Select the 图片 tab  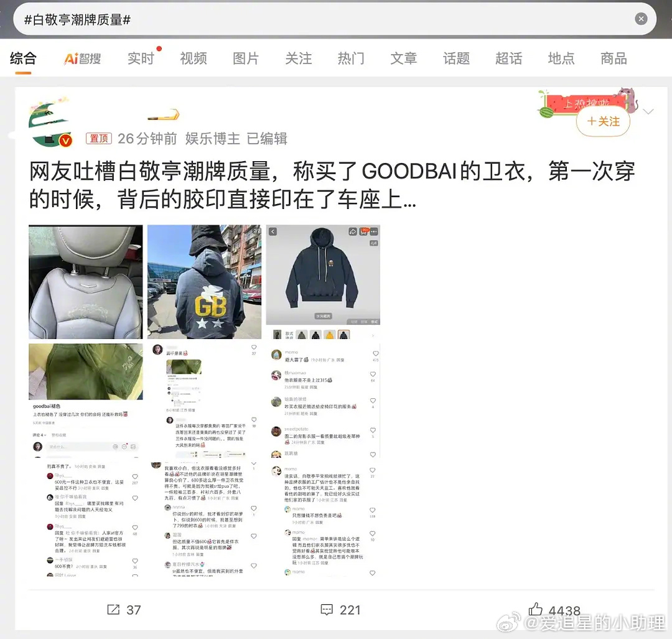[x=246, y=58]
